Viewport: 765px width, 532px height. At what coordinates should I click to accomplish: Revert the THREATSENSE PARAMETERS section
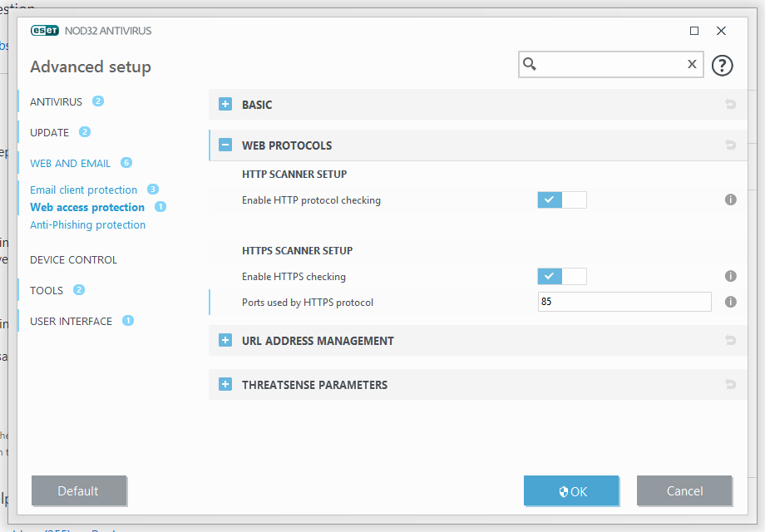(730, 384)
